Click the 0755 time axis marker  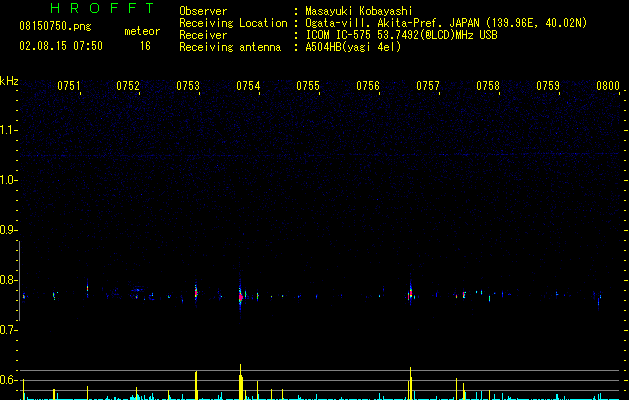pyautogui.click(x=308, y=86)
